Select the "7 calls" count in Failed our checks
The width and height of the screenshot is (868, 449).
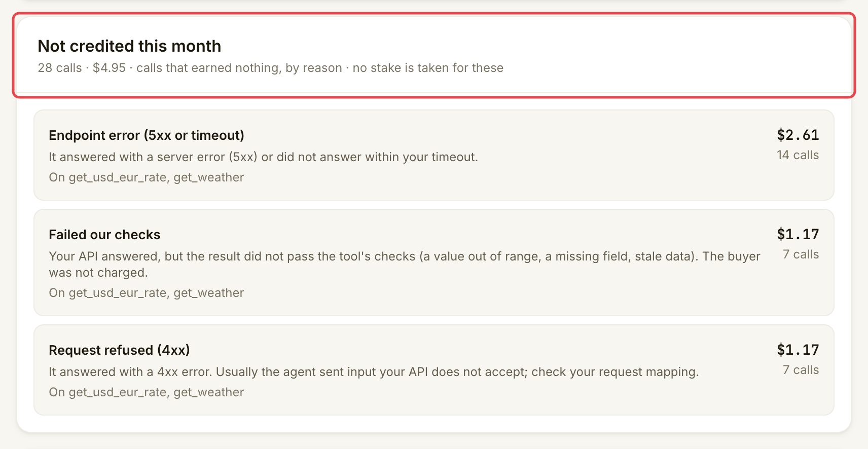[801, 254]
